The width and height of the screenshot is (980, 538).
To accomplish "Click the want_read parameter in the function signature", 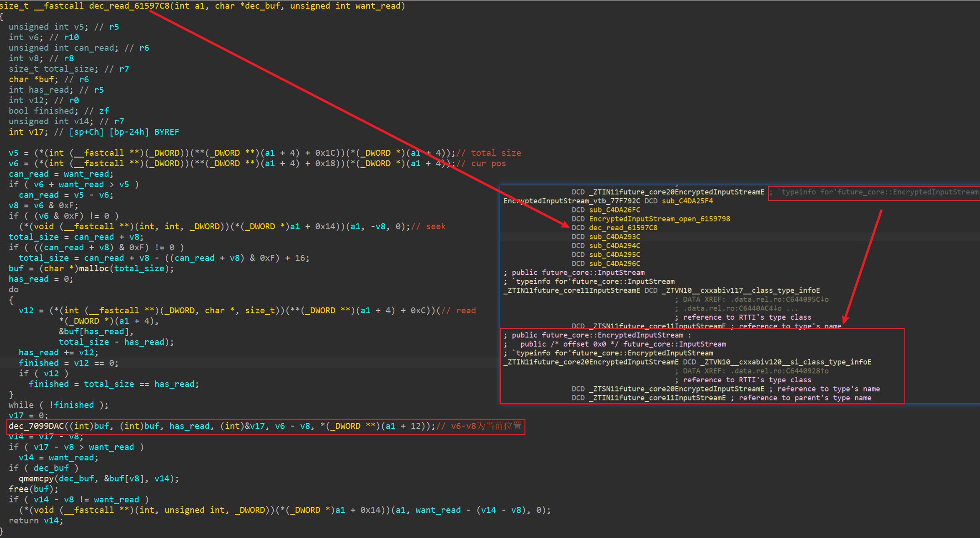I will coord(378,6).
